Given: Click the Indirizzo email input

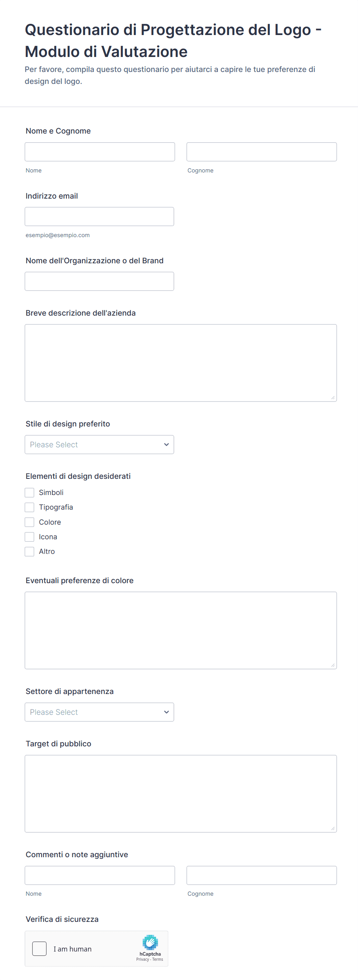Looking at the screenshot, I should tap(99, 217).
